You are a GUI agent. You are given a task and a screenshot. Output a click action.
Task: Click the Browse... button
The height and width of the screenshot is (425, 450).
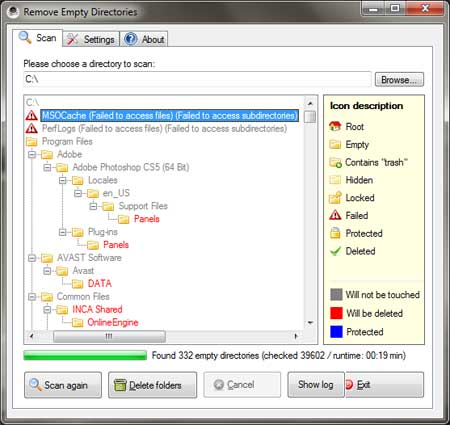[x=399, y=80]
